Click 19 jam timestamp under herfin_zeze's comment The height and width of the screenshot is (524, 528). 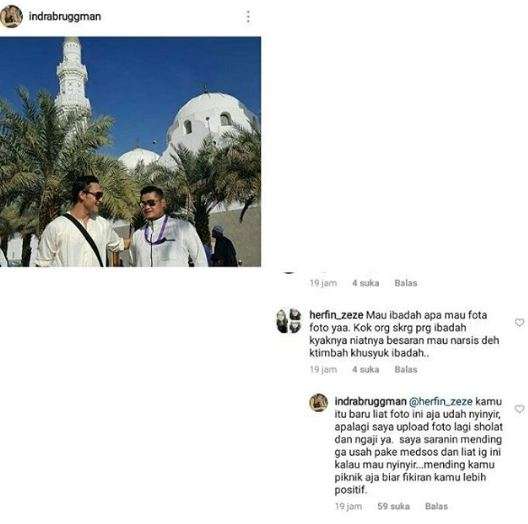click(323, 369)
